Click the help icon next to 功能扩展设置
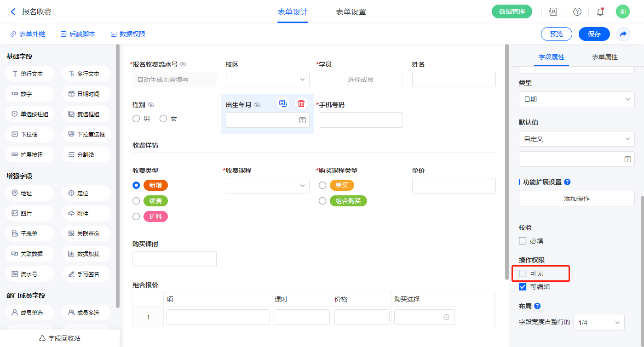This screenshot has width=644, height=347. (567, 182)
